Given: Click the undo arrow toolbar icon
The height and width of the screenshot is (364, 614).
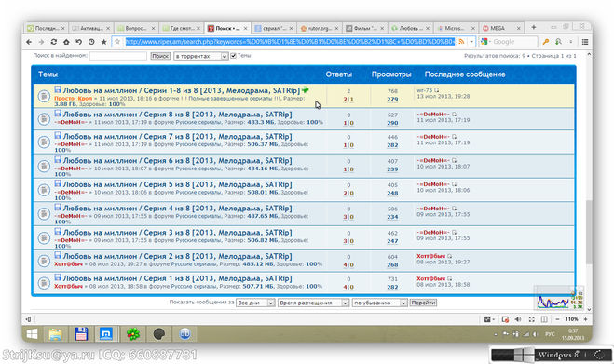Looking at the screenshot, I should pos(78,42).
